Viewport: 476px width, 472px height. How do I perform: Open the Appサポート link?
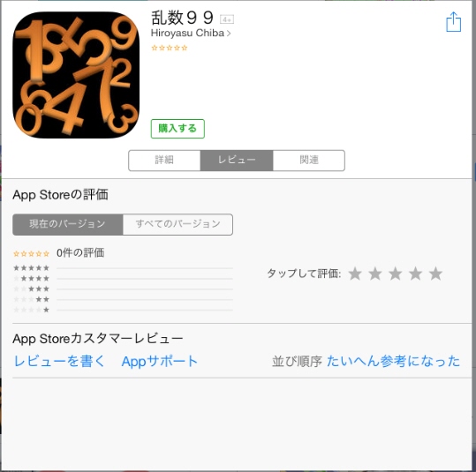click(x=159, y=362)
